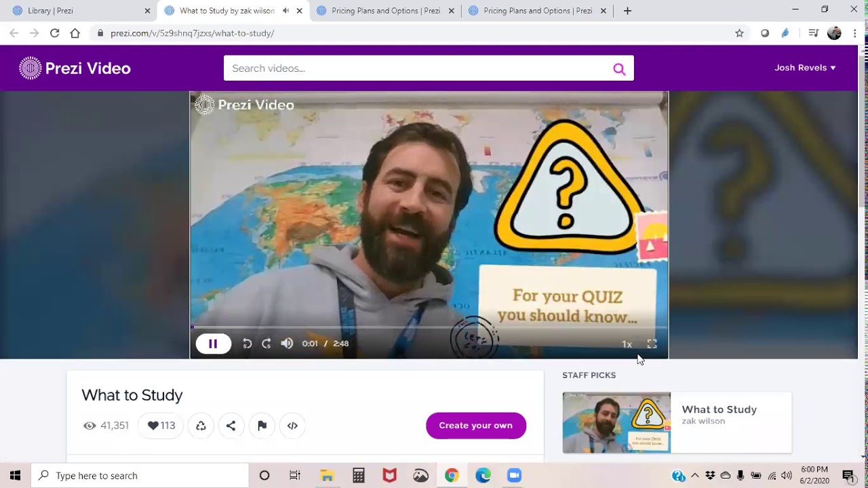Image resolution: width=868 pixels, height=488 pixels.
Task: Open Chrome from taskbar
Action: 452,476
